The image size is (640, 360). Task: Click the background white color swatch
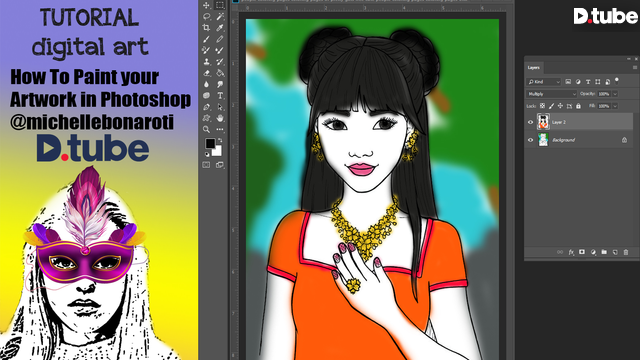coord(217,151)
